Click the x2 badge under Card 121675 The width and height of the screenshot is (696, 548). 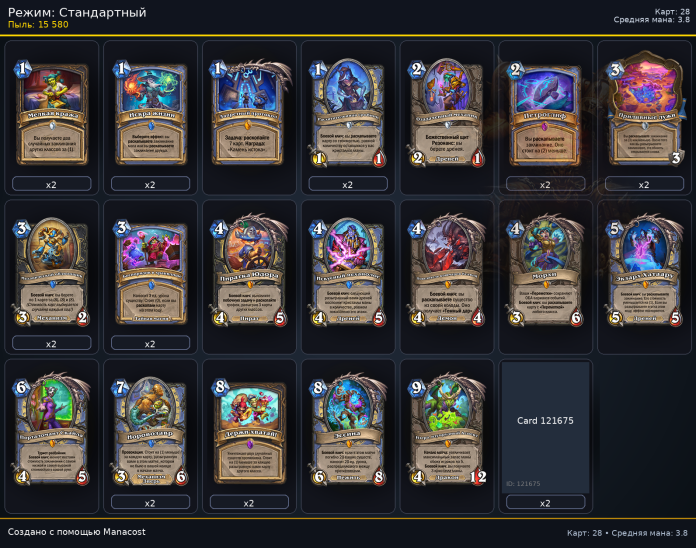tap(546, 503)
